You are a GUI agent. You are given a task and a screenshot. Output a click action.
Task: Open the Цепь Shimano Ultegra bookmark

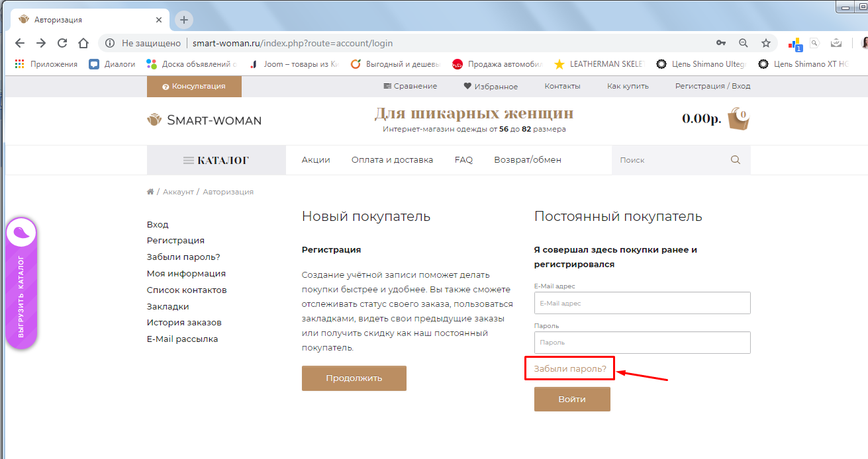pyautogui.click(x=701, y=64)
